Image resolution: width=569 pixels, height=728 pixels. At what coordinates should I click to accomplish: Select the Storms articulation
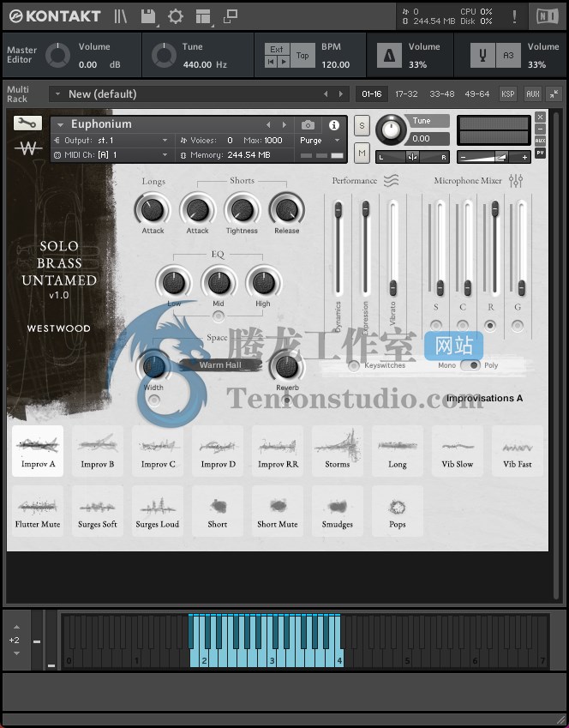click(338, 450)
